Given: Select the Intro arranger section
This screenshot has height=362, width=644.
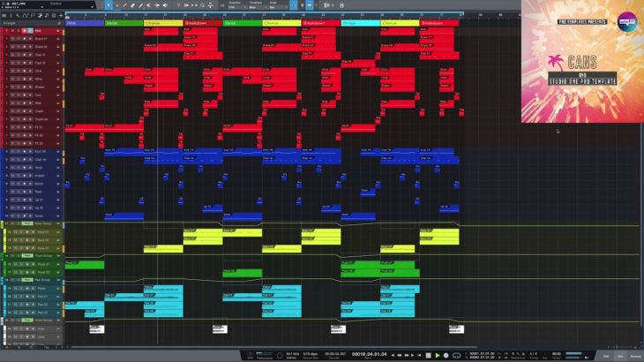Looking at the screenshot, I should pos(85,24).
